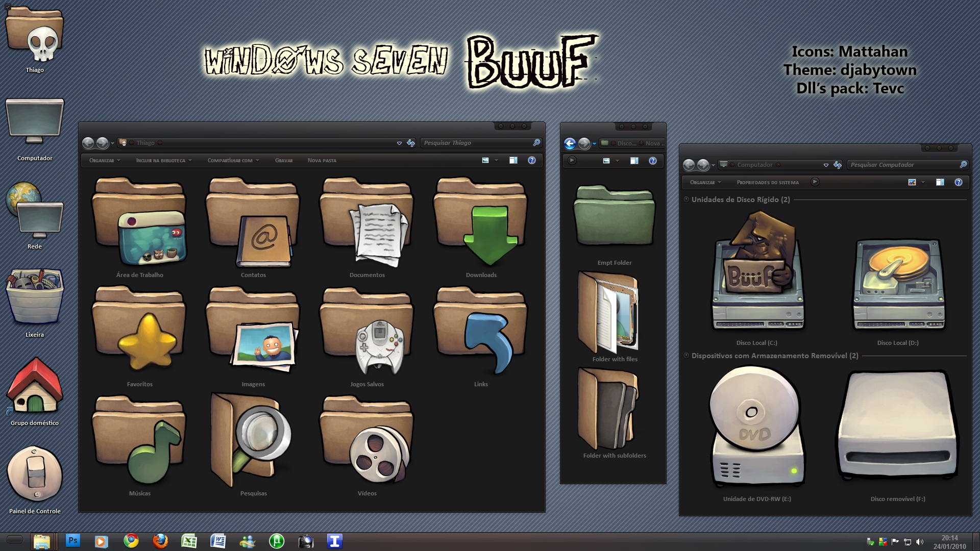Collapse the Unidades de Disco Rígido section
Image resolution: width=980 pixels, height=551 pixels.
coord(685,199)
